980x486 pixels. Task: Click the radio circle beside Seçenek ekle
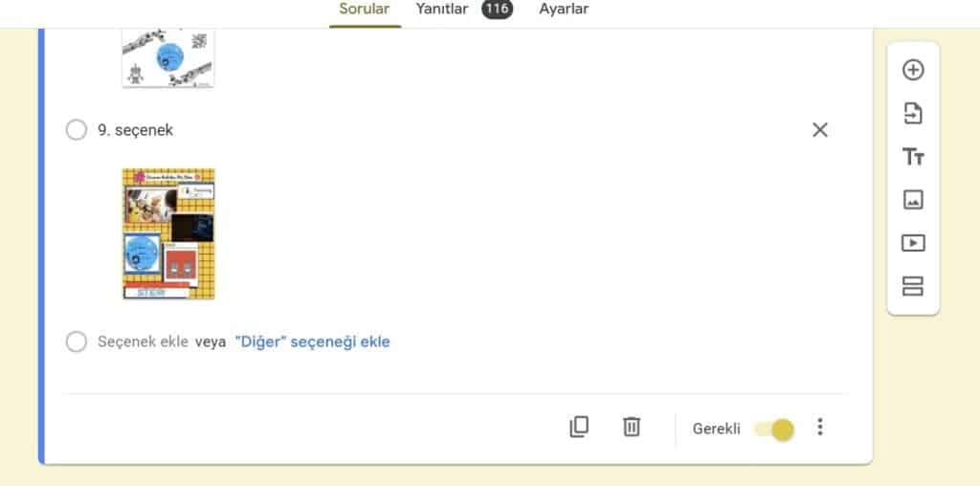point(77,342)
